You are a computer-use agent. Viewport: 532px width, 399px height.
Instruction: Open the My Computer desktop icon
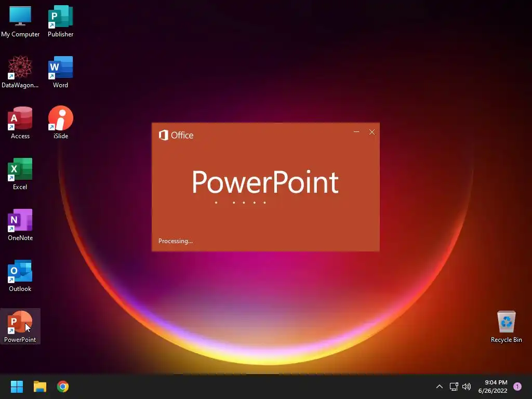20,21
